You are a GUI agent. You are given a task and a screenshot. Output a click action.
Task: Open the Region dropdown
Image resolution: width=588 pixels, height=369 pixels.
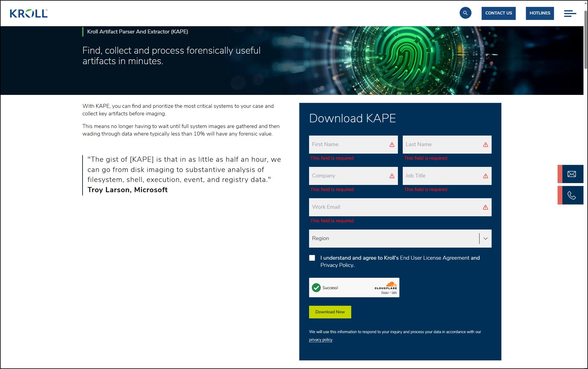point(400,239)
